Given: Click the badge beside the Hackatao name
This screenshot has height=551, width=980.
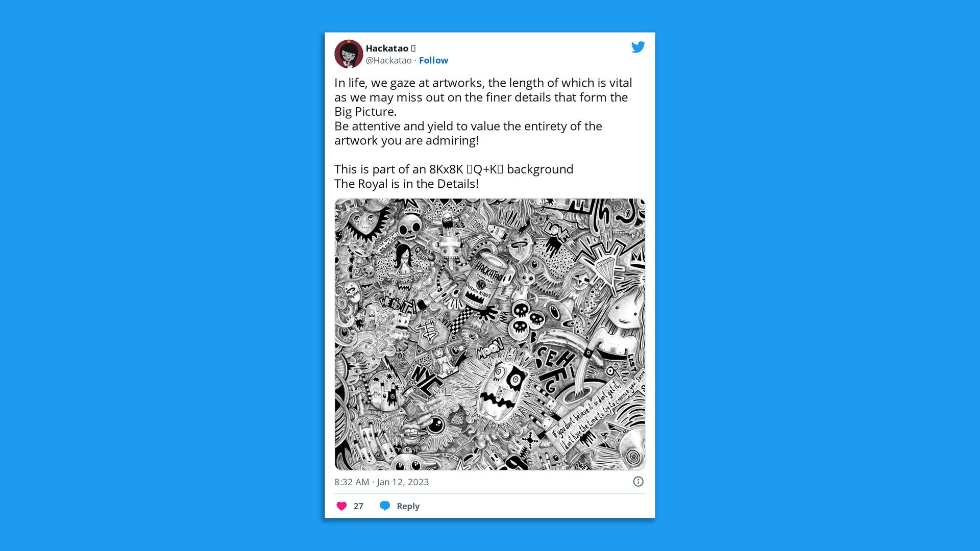Looking at the screenshot, I should click(413, 48).
